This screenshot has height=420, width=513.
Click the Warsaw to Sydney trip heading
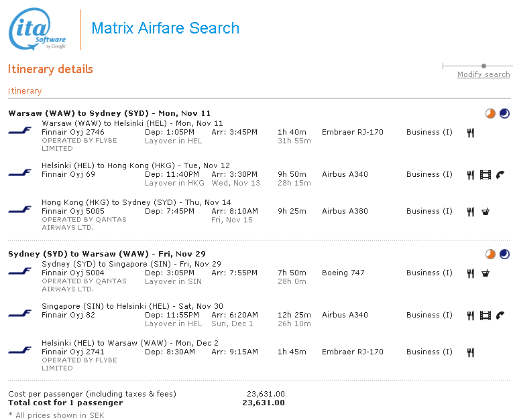[109, 113]
